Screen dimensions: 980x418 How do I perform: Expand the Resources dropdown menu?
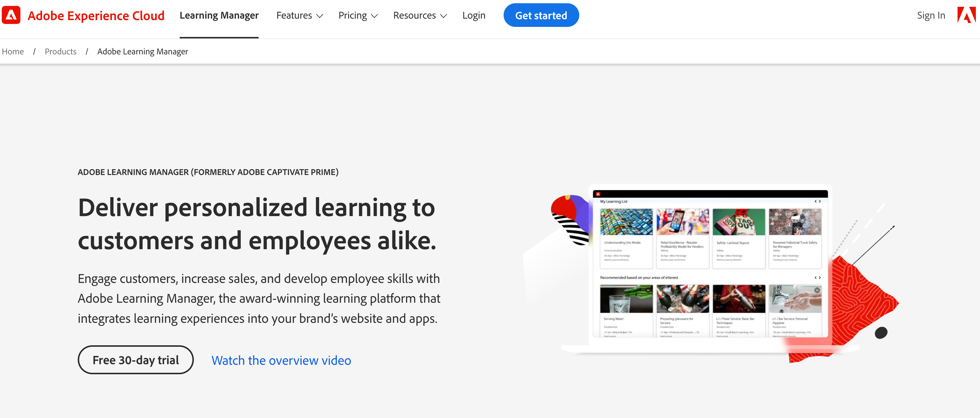(x=420, y=15)
